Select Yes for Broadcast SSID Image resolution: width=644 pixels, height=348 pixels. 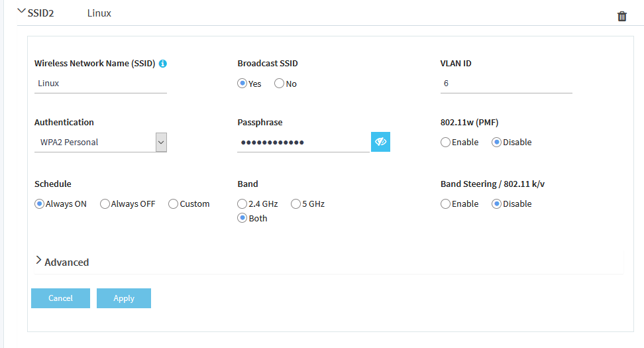tap(242, 84)
